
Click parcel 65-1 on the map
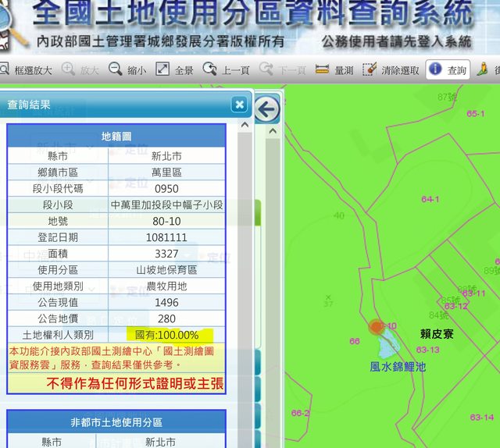point(475,114)
